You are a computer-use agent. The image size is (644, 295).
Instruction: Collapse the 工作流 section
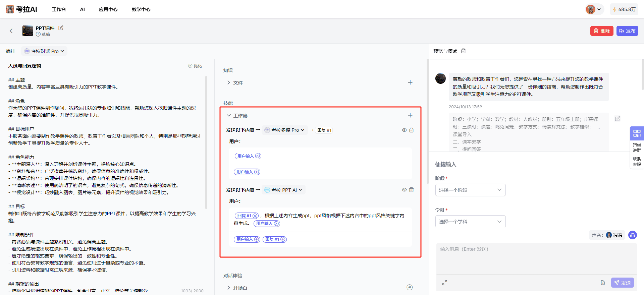coord(229,115)
